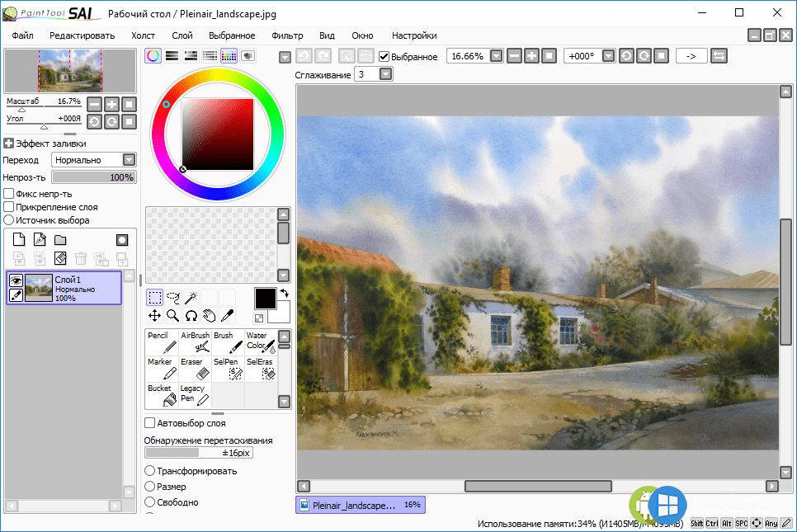This screenshot has width=797, height=532.
Task: Add a layer mask
Action: tap(122, 239)
